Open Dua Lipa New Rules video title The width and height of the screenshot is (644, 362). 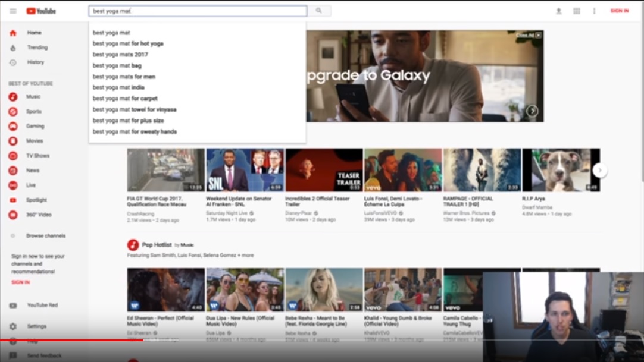coord(240,321)
